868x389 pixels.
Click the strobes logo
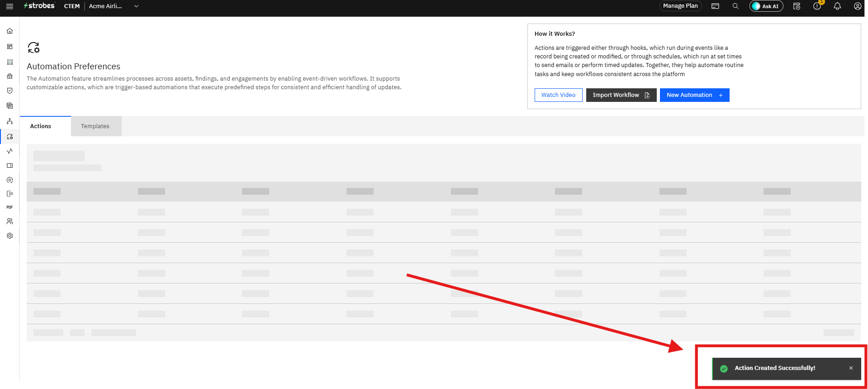[x=39, y=6]
